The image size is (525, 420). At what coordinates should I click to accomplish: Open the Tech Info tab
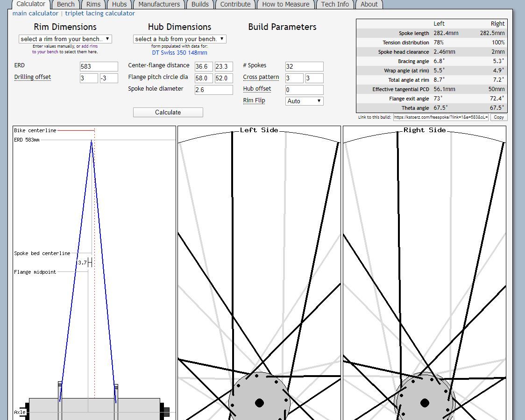(334, 4)
